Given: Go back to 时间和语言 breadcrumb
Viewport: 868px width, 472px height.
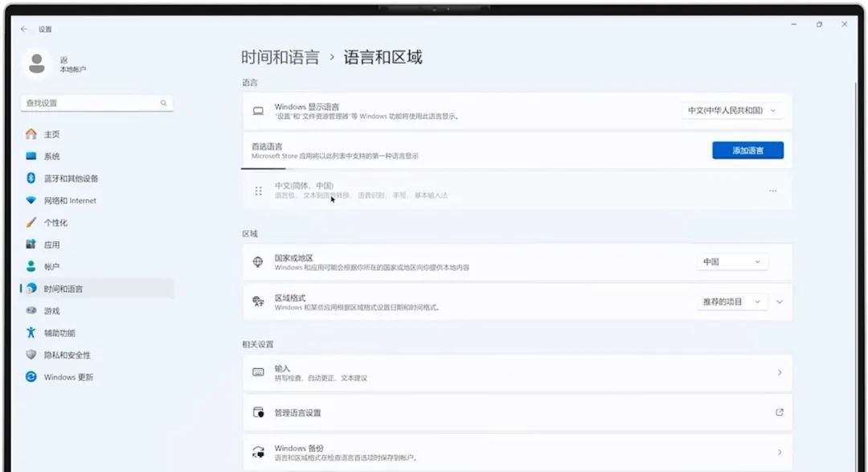Looking at the screenshot, I should (x=280, y=57).
